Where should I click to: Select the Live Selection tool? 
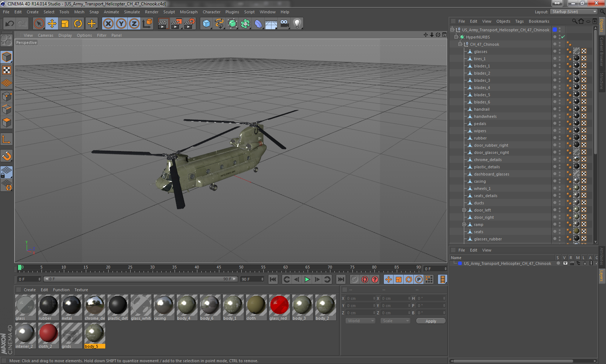point(39,24)
